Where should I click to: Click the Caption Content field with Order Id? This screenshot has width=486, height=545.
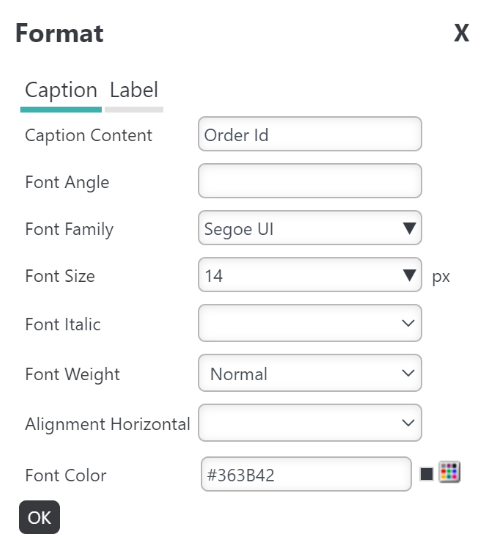click(310, 134)
